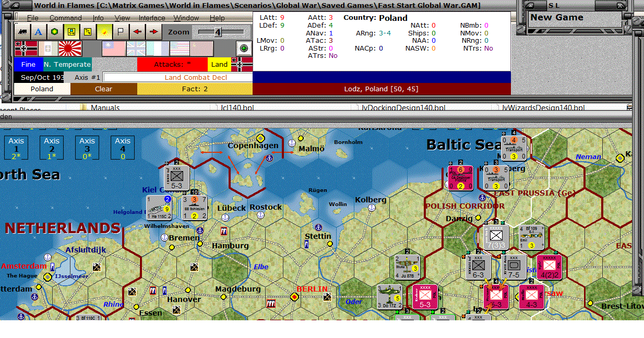Click the brown Clear terrain label
This screenshot has height=338, width=644.
[x=104, y=89]
